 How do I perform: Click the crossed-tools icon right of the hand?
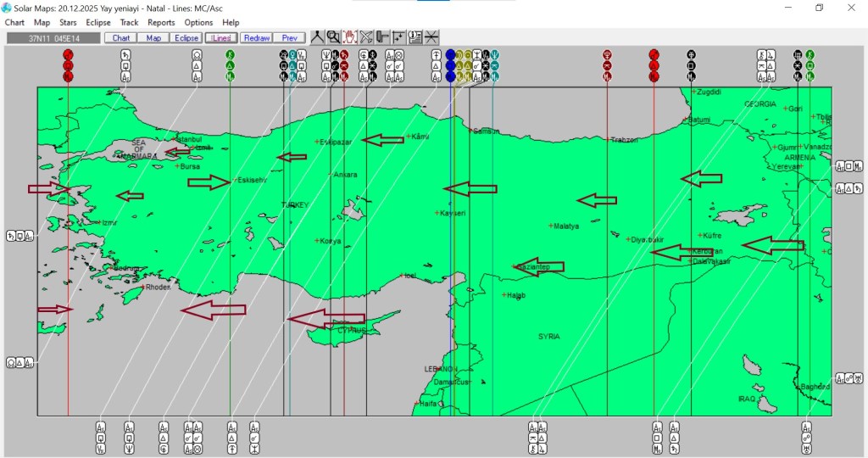(366, 37)
